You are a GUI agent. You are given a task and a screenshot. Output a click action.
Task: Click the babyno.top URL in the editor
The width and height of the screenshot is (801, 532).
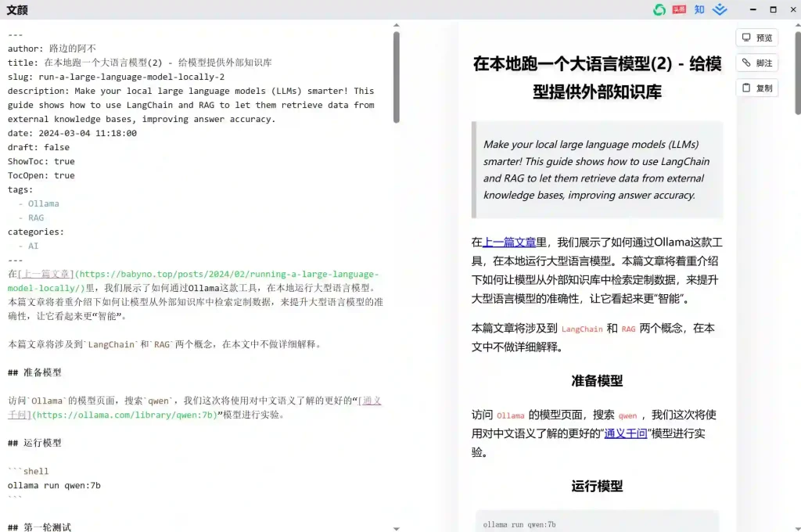(193, 281)
